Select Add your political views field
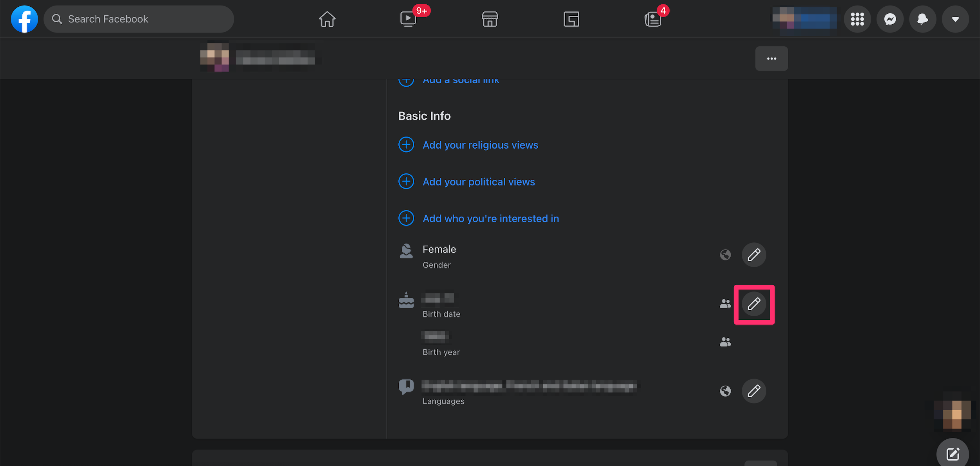980x466 pixels. pos(479,181)
